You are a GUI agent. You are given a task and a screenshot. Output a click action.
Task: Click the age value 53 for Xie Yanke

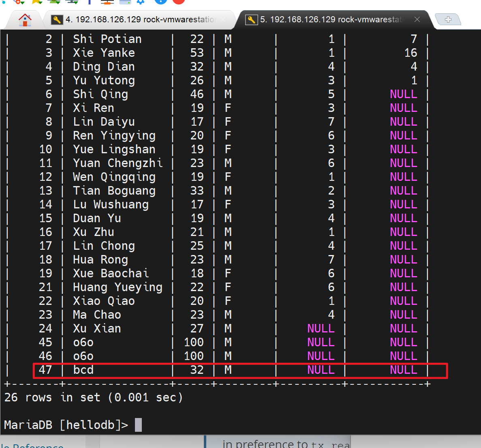[197, 53]
